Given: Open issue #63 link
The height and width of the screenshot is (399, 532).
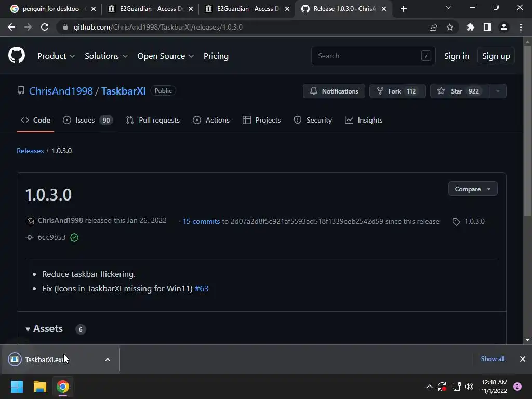Looking at the screenshot, I should coord(202,289).
